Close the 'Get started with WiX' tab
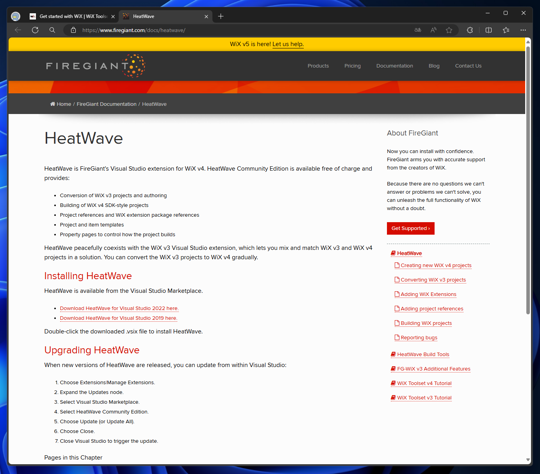 click(113, 17)
